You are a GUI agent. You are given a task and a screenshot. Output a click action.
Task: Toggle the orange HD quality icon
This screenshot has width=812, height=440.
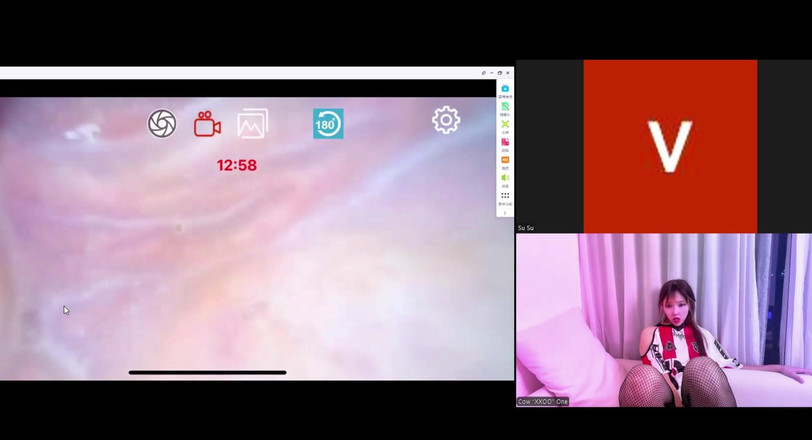click(505, 160)
